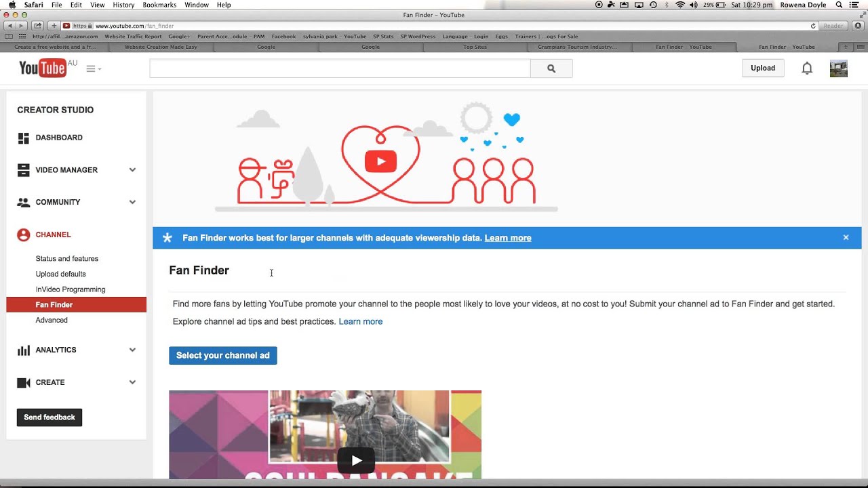
Task: Select Fan Finder in sidebar
Action: tap(76, 305)
